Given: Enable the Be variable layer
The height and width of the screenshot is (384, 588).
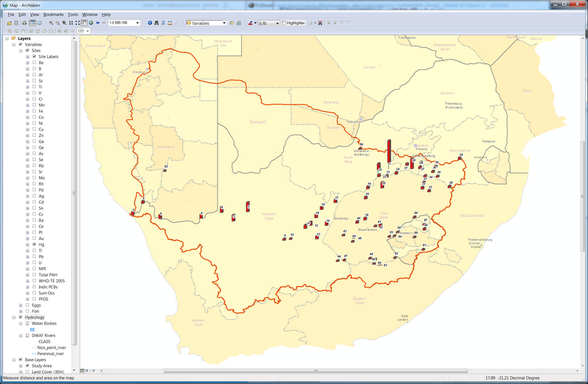Looking at the screenshot, I should (x=34, y=63).
